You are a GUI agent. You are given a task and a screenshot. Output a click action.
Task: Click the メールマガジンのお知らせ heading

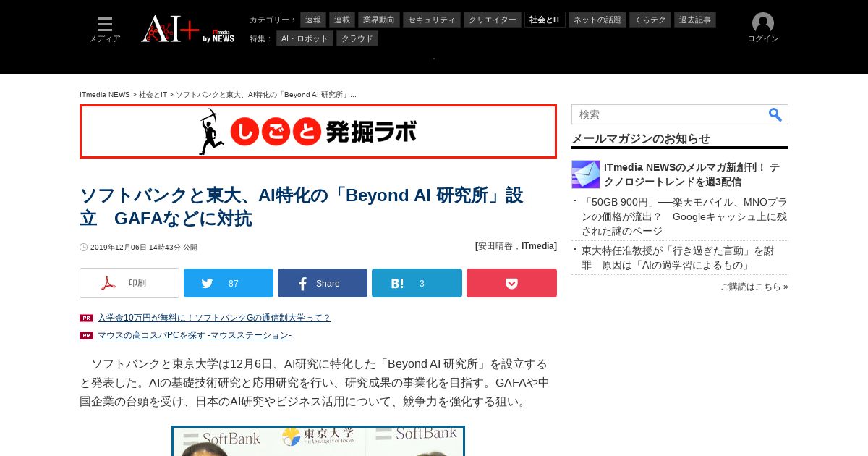point(641,139)
